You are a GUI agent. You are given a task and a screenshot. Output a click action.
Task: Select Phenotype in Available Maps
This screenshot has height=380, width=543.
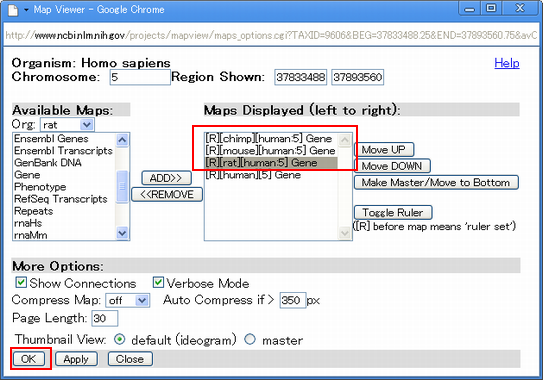coord(40,187)
